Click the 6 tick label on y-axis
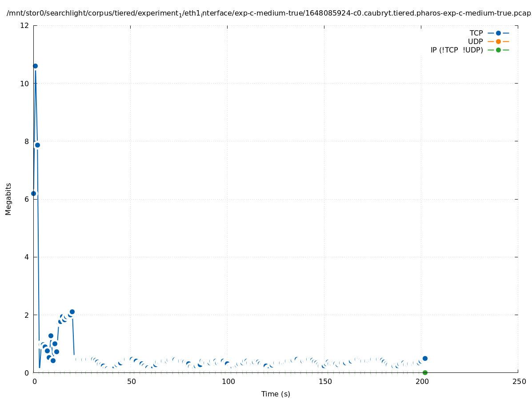Image resolution: width=532 pixels, height=400 pixels. tap(27, 199)
